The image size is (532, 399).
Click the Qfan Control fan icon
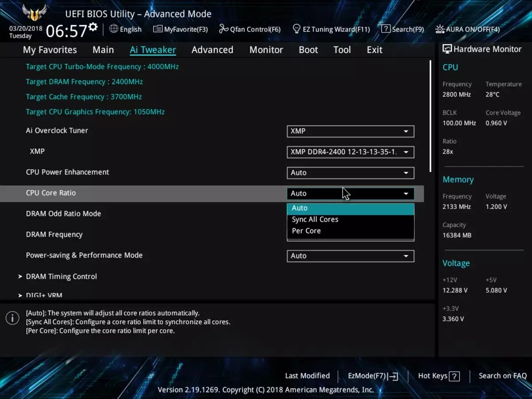[223, 29]
